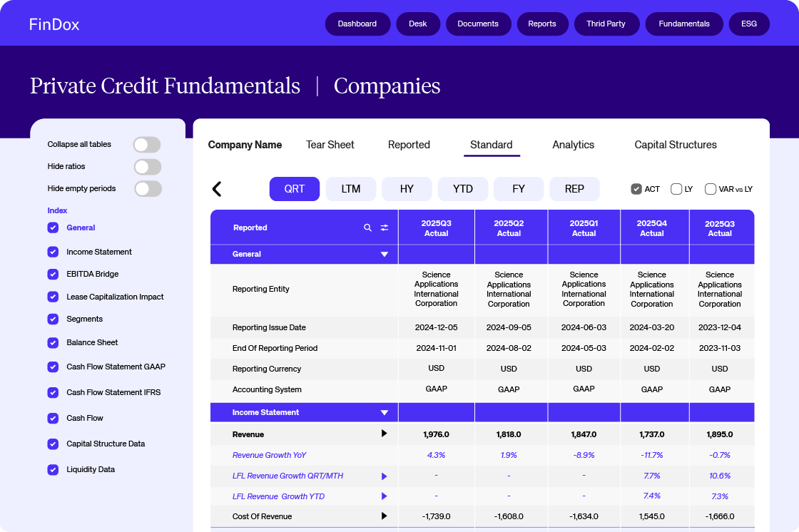The width and height of the screenshot is (799, 532).
Task: Enable the Hide ratios switch
Action: coord(147,167)
